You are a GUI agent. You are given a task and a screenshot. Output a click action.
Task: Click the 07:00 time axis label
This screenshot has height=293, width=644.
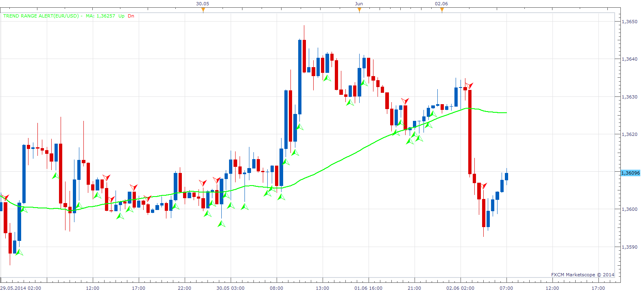click(506, 288)
